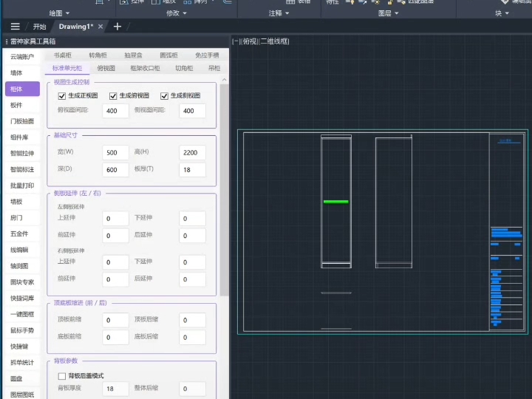Open 房门 section
The image size is (532, 399).
click(x=22, y=217)
